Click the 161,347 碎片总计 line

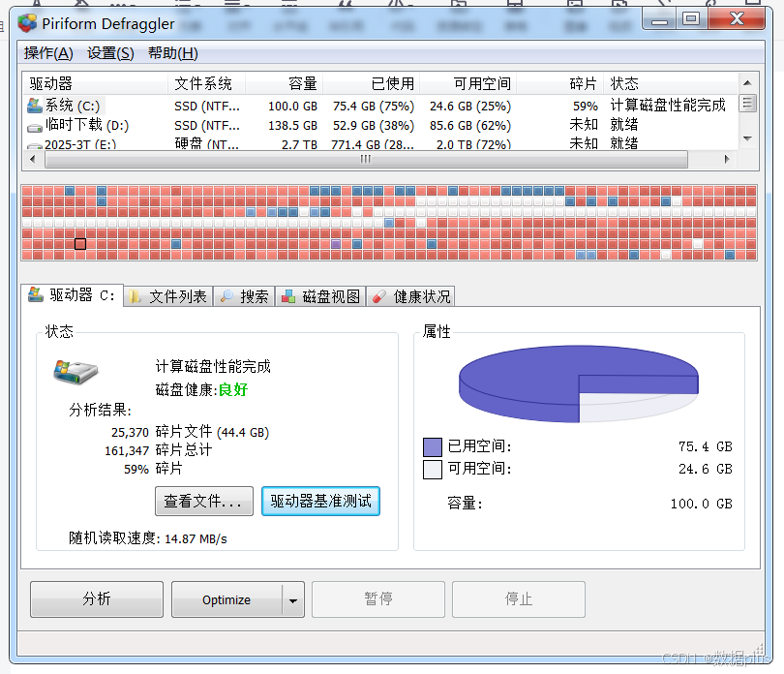158,450
